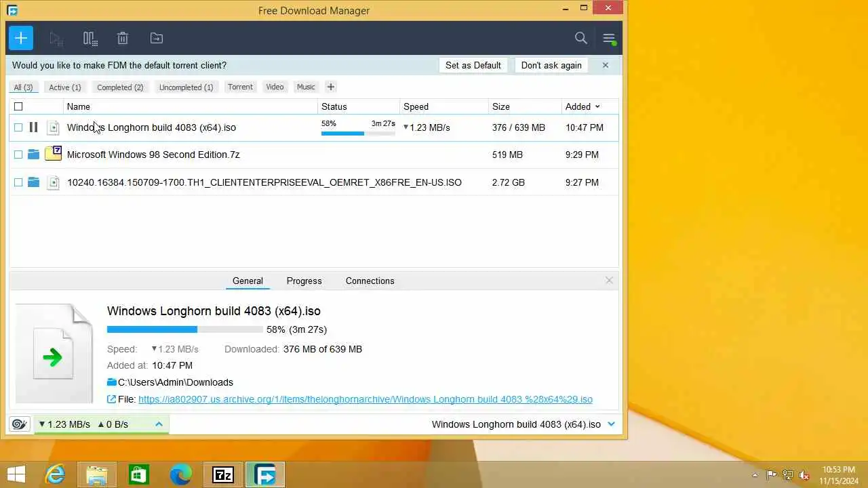Open 7-Zip from taskbar
The image size is (868, 488).
pyautogui.click(x=223, y=475)
